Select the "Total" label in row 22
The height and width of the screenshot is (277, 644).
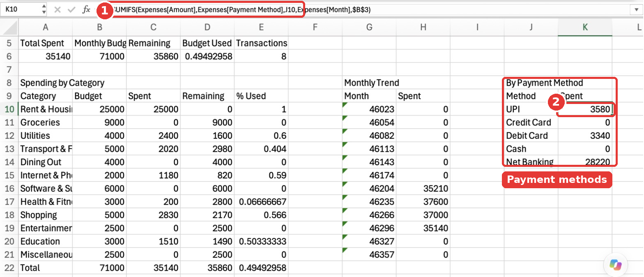click(x=46, y=268)
